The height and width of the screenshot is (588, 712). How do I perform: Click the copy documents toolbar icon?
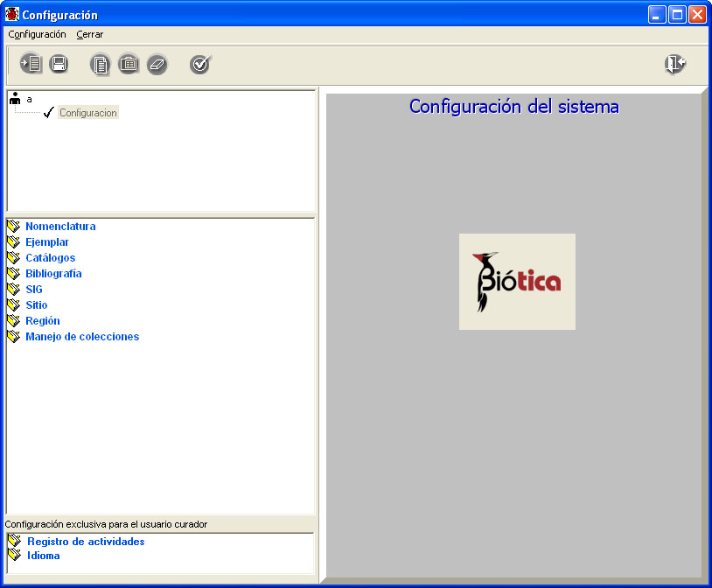[x=100, y=64]
